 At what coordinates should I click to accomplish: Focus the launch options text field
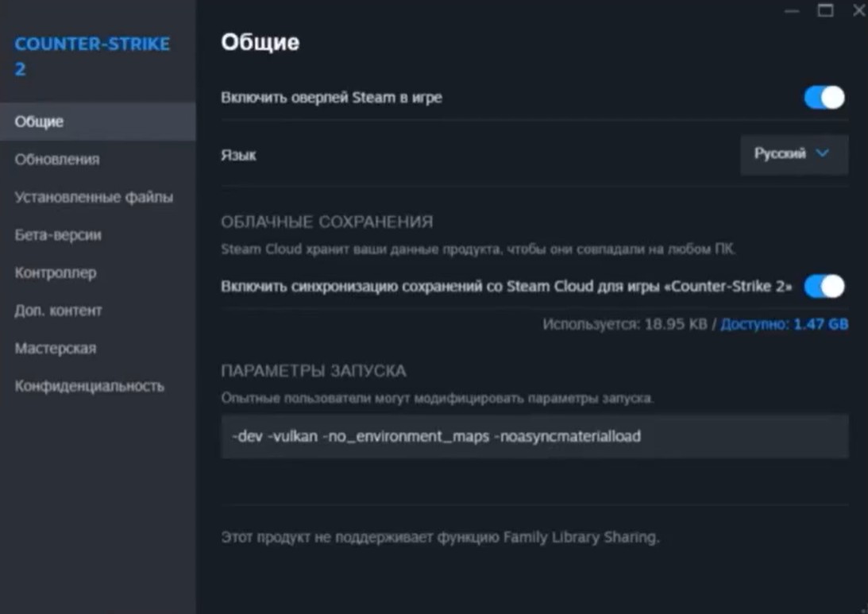pos(534,436)
